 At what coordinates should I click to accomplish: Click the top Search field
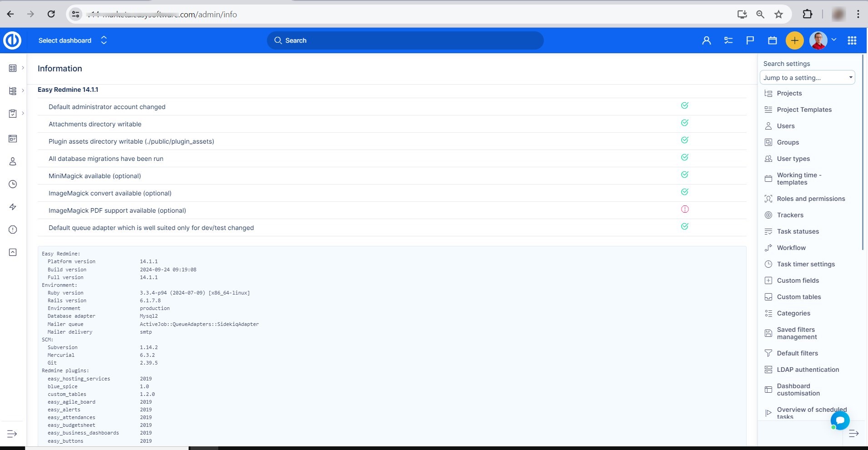405,40
